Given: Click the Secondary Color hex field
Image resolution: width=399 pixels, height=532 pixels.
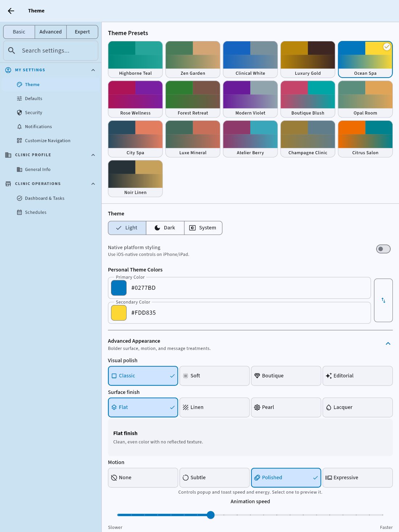Looking at the screenshot, I should pyautogui.click(x=239, y=313).
